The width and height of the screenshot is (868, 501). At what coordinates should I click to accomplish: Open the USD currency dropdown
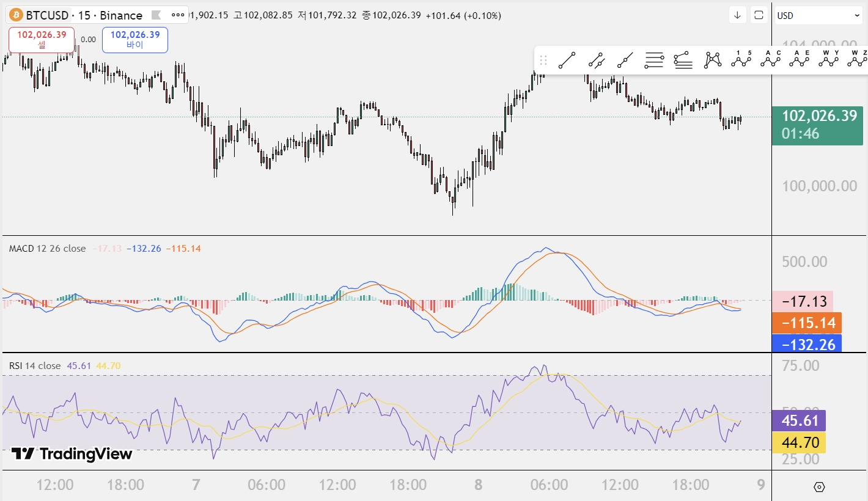click(x=819, y=15)
